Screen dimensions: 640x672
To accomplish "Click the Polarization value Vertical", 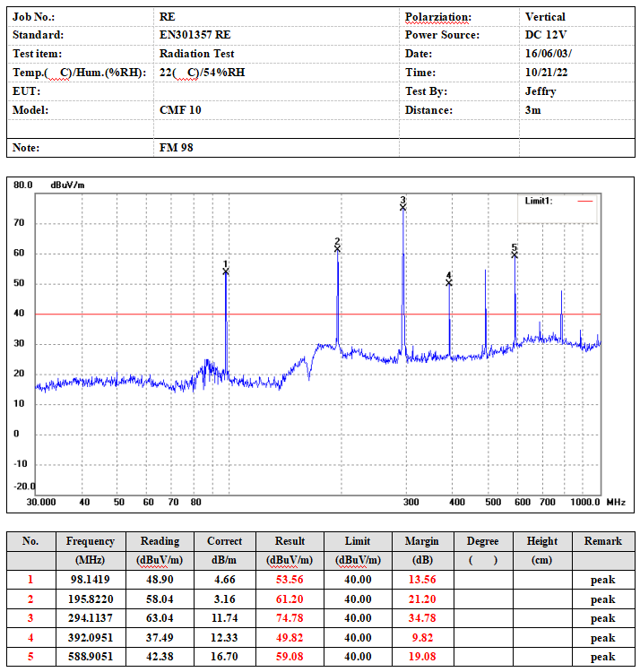I will [545, 17].
